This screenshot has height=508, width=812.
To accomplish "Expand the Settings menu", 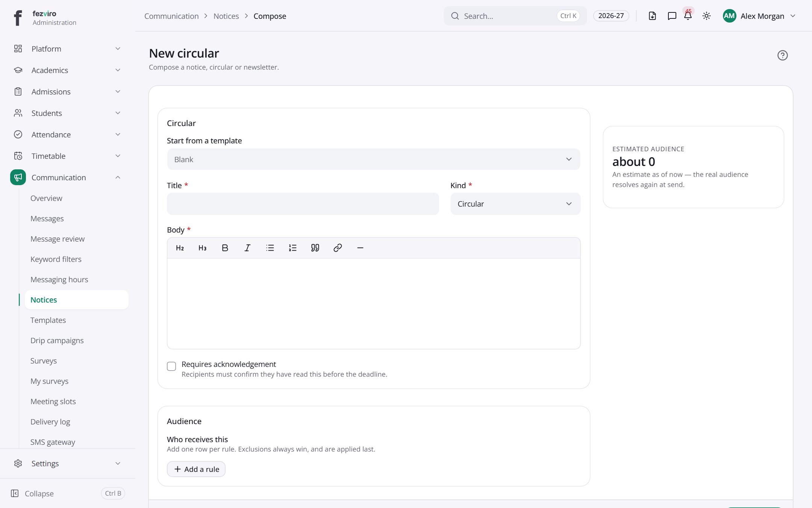I will point(68,463).
